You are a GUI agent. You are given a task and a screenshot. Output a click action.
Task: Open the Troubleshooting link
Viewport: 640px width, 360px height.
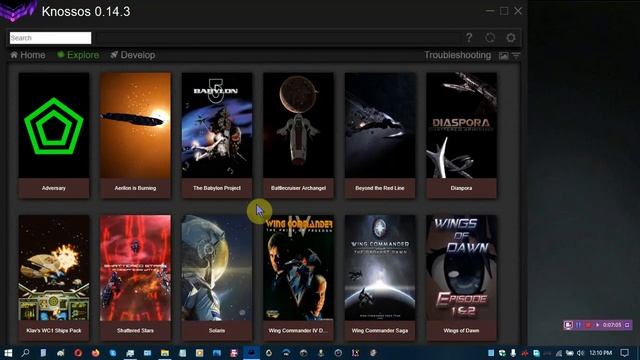(457, 55)
